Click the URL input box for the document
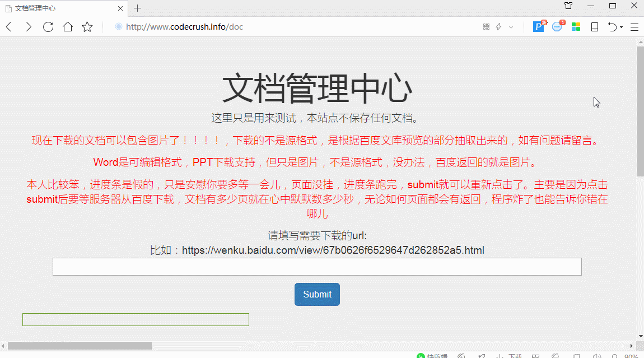The width and height of the screenshot is (644, 358). point(317,267)
